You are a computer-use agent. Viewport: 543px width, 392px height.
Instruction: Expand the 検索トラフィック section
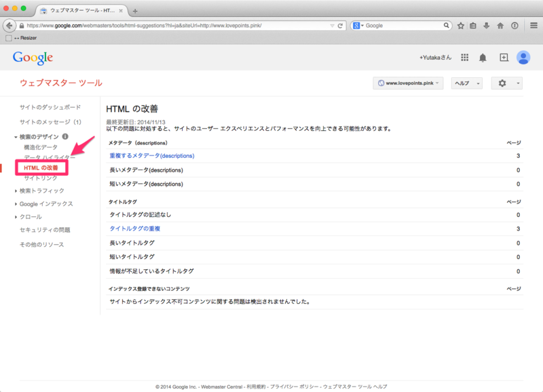pyautogui.click(x=16, y=191)
